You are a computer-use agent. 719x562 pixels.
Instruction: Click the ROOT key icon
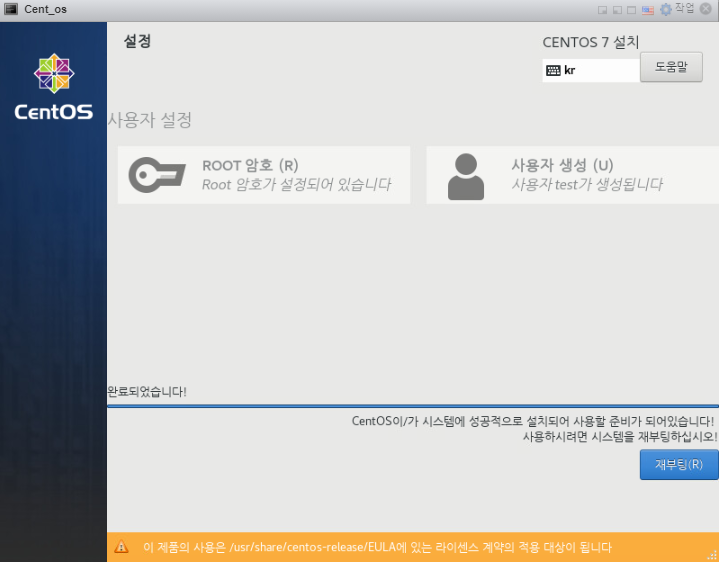157,175
